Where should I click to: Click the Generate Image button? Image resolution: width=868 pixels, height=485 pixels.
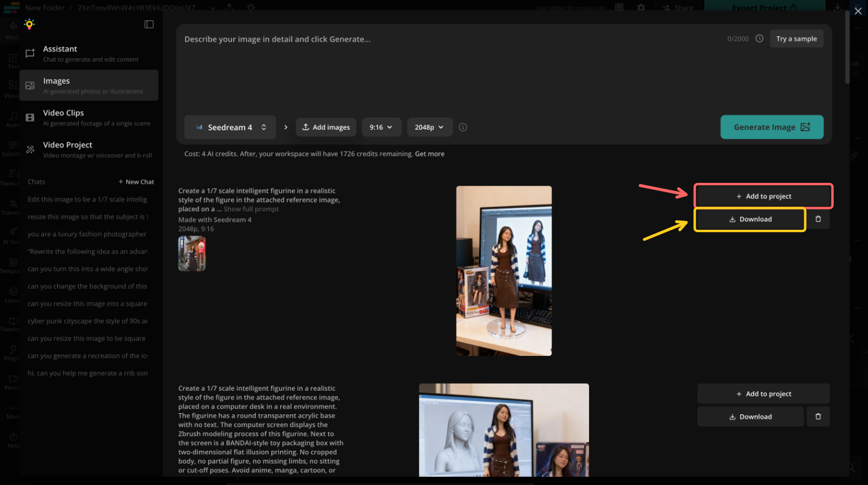(771, 127)
